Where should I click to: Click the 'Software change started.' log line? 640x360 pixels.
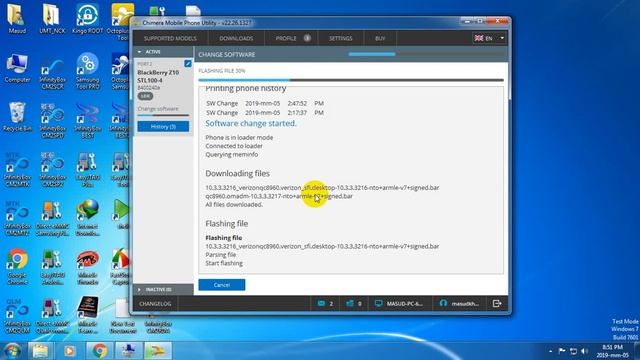click(251, 123)
